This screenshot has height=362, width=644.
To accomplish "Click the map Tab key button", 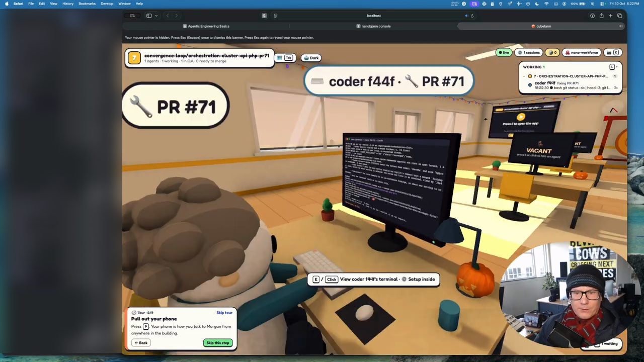I will click(x=286, y=58).
